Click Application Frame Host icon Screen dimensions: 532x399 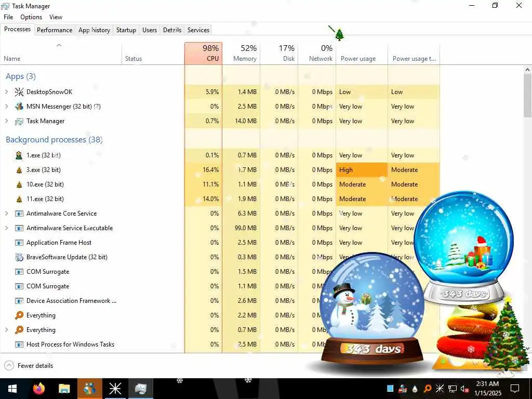pos(19,243)
